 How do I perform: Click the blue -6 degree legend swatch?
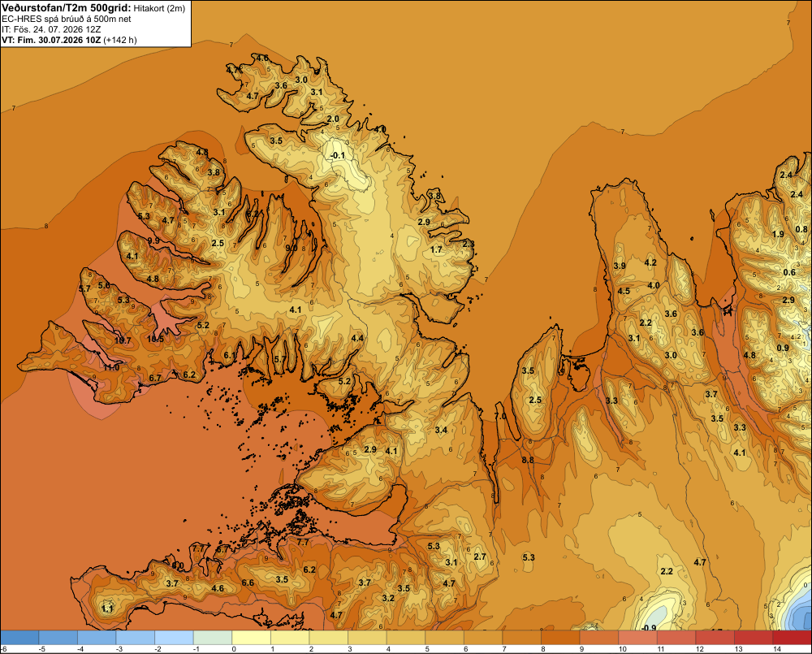(19, 637)
